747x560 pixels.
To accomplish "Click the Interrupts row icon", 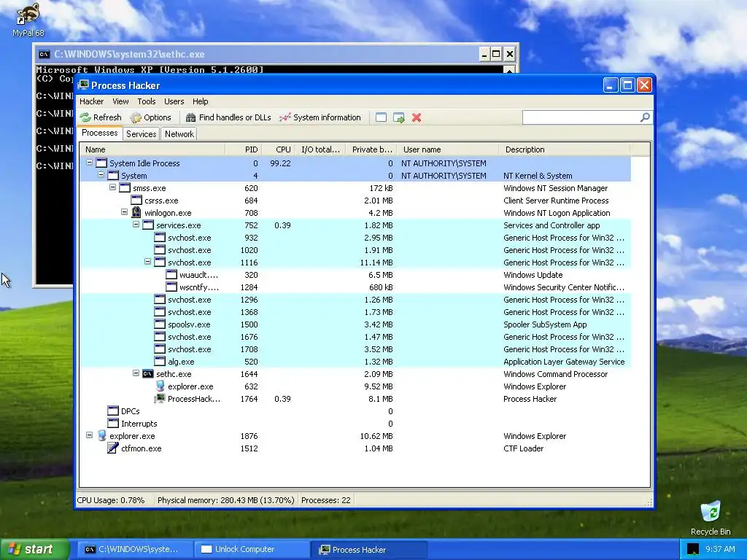I will tap(113, 423).
